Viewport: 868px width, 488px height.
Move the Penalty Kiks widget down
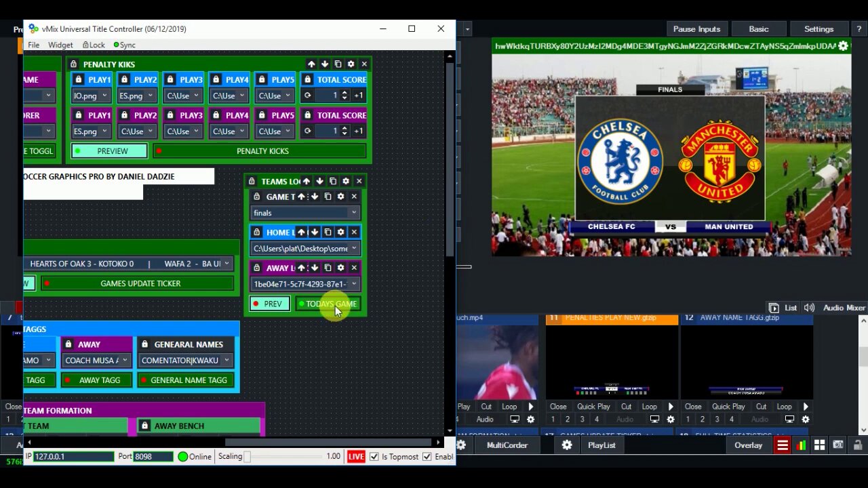[325, 64]
